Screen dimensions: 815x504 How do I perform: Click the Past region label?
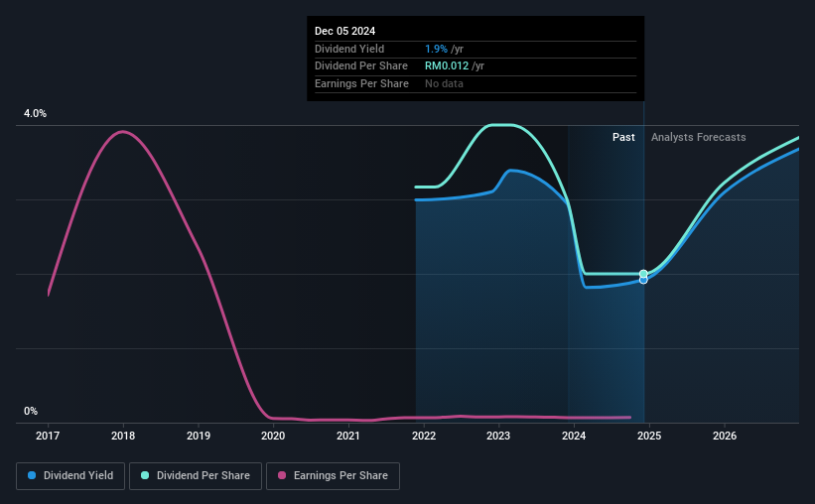(623, 137)
